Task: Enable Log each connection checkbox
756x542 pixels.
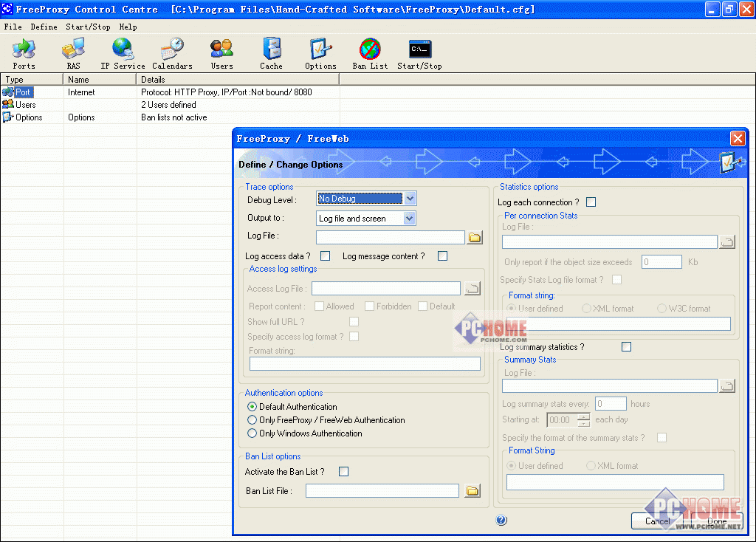Action: (x=591, y=202)
